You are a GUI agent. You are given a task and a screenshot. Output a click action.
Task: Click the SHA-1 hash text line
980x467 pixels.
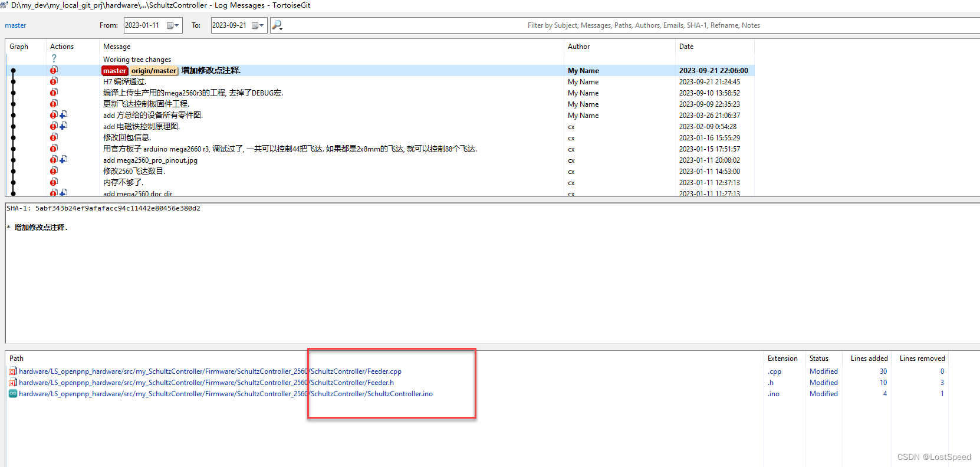coord(103,208)
